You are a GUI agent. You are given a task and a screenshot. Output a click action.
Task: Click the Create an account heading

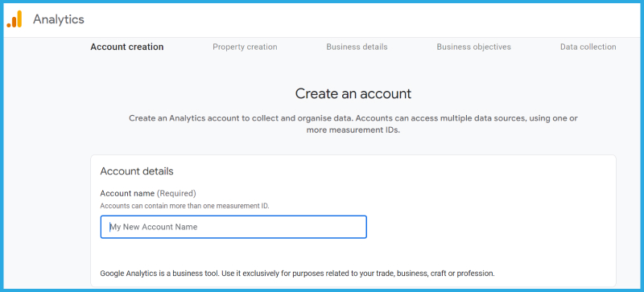click(353, 93)
